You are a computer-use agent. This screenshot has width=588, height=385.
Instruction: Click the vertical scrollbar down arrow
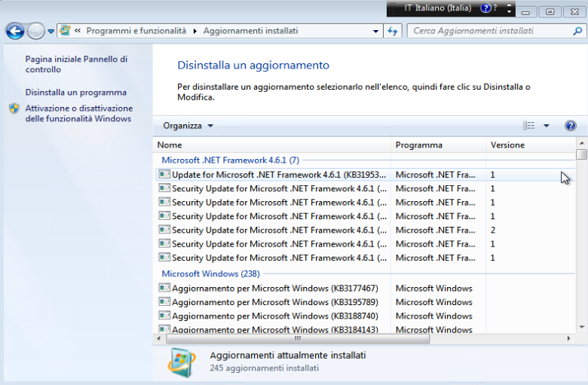(582, 327)
